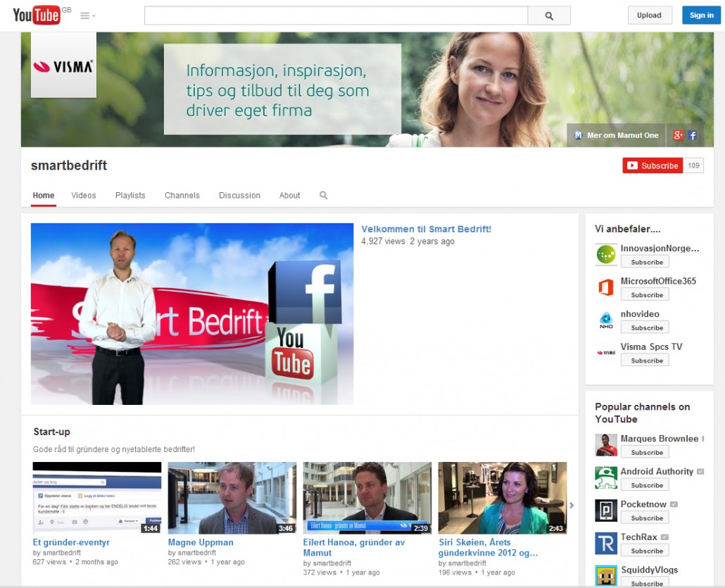Open Eilert Hanoa video thumbnail
The image size is (725, 588).
click(367, 498)
